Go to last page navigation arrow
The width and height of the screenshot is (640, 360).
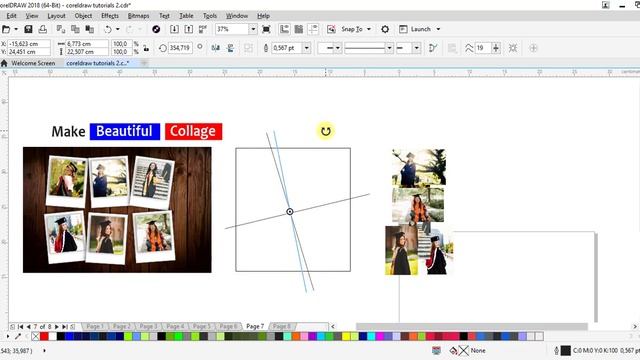point(64,327)
